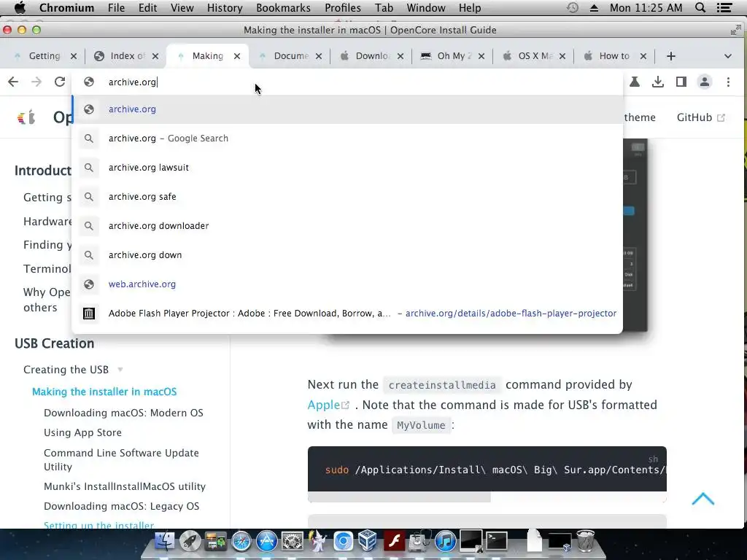The width and height of the screenshot is (747, 560).
Task: Select the archive.org URL suggestion
Action: [347, 109]
